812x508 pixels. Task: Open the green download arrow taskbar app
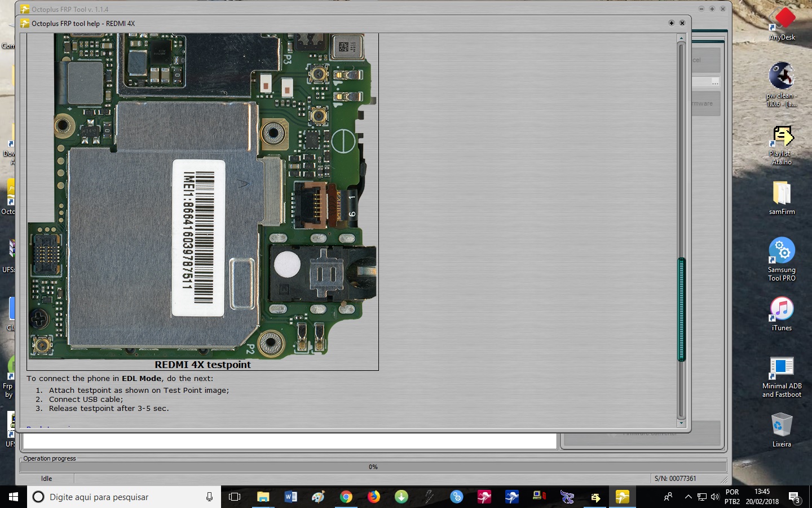[401, 497]
